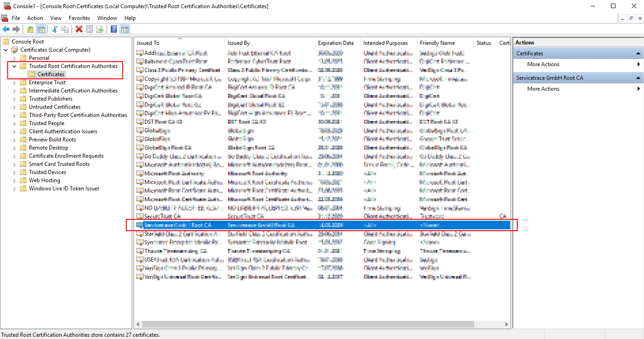Image resolution: width=644 pixels, height=339 pixels.
Task: Go up one level using folder icon
Action: pyautogui.click(x=29, y=29)
